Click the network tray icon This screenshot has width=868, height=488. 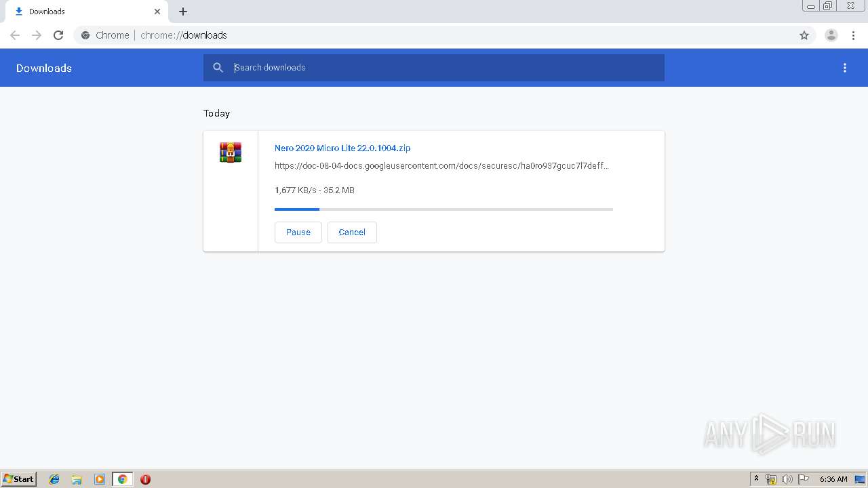pyautogui.click(x=771, y=479)
